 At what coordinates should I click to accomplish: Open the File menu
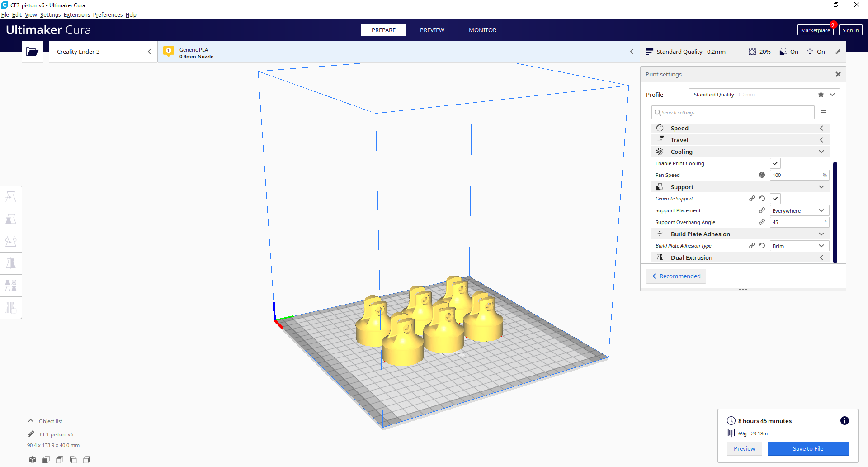coord(5,15)
